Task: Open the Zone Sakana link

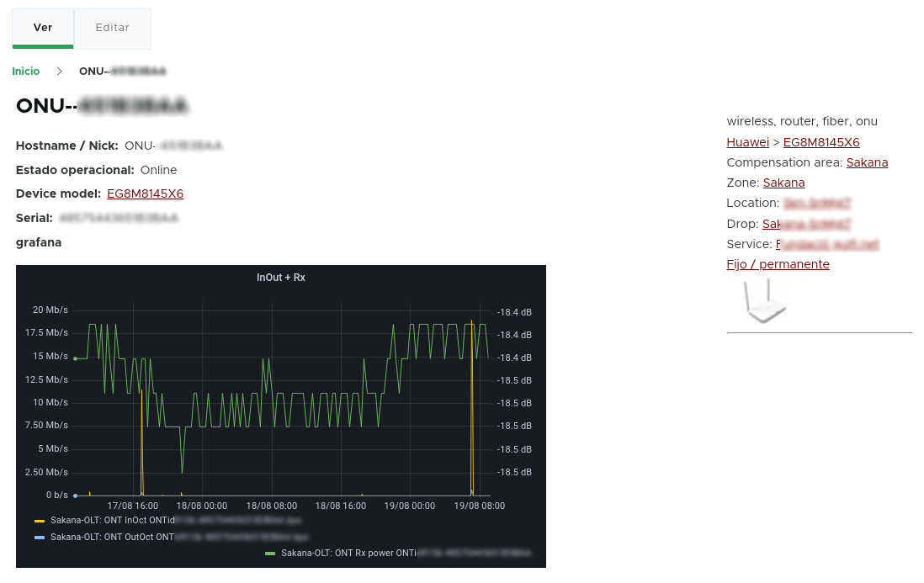Action: pos(783,183)
